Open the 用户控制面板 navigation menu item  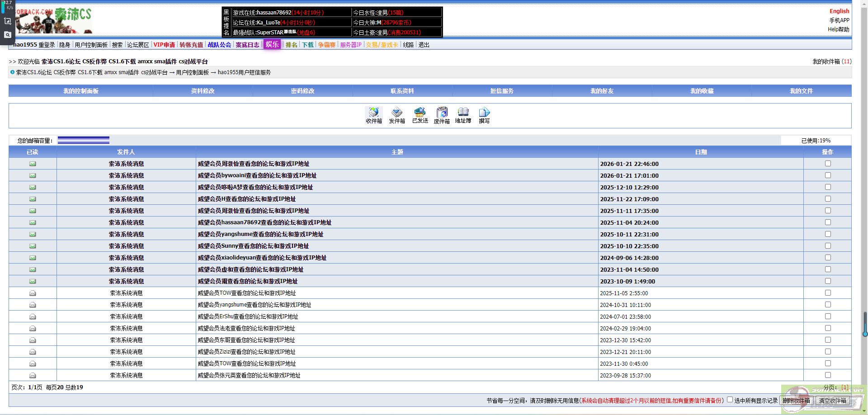[x=91, y=45]
